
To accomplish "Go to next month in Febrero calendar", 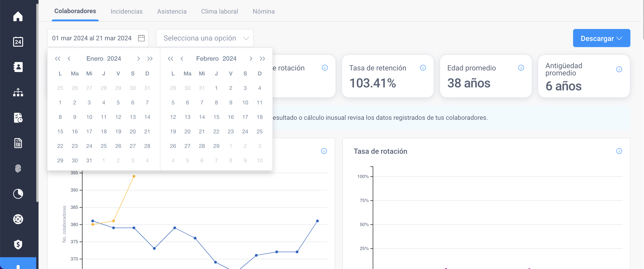I will (x=250, y=59).
